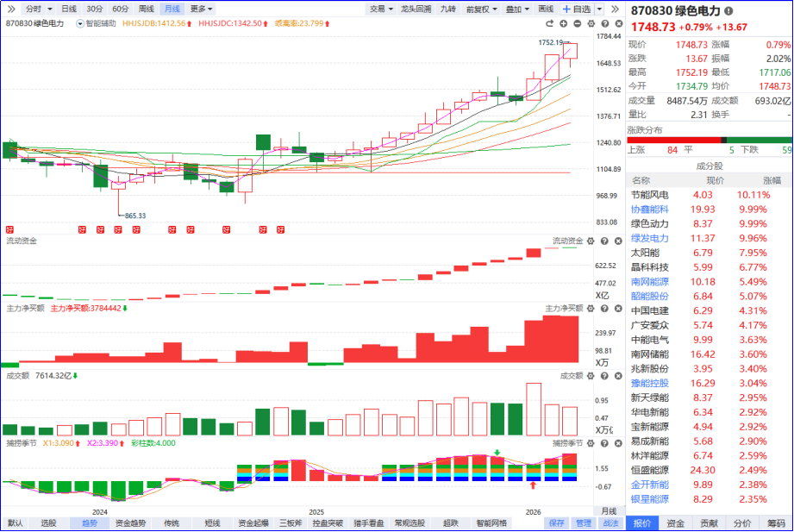The height and width of the screenshot is (532, 794).
Task: Open constituent stock 协鑫能科
Action: coord(650,210)
